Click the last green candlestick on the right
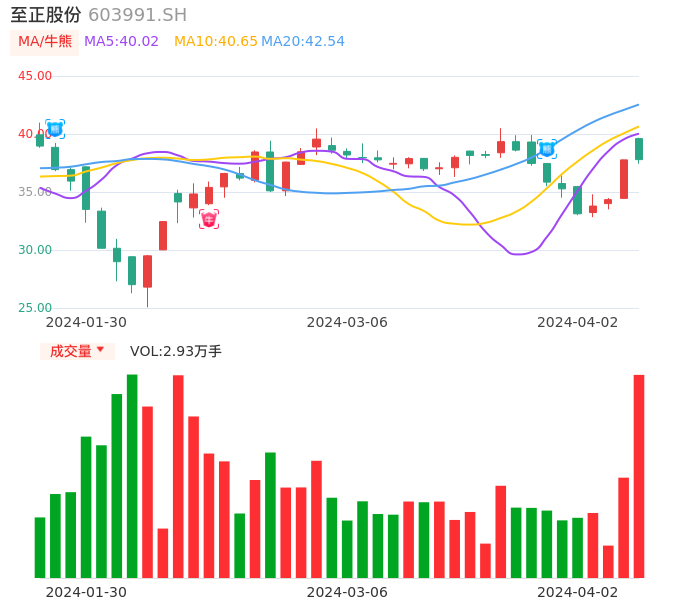The image size is (686, 606). point(639,149)
